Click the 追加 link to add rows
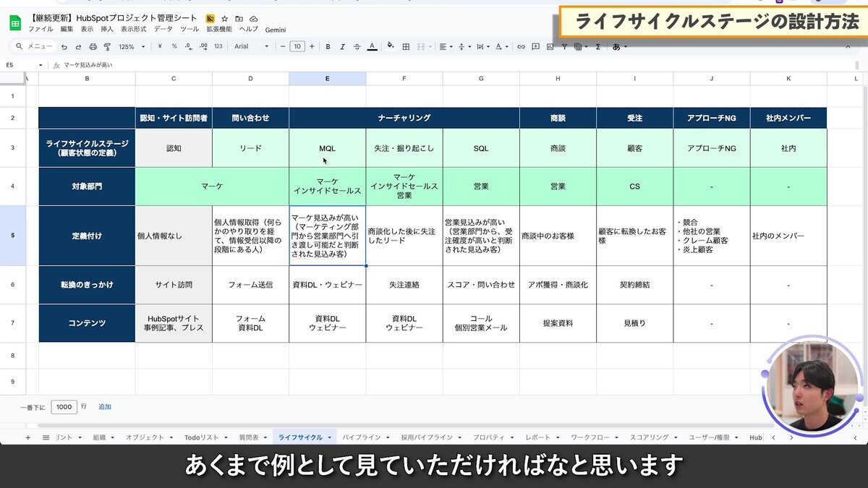This screenshot has width=868, height=488. [104, 406]
